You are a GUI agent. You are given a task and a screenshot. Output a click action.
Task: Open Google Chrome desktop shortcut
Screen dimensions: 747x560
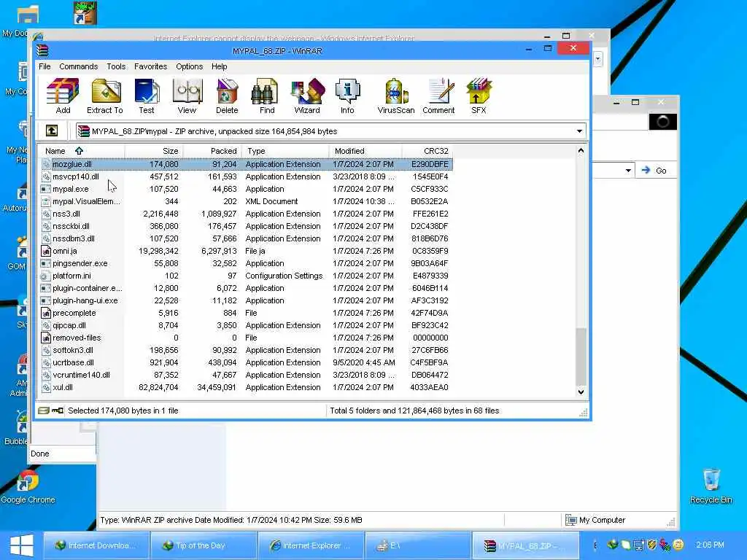coord(28,486)
